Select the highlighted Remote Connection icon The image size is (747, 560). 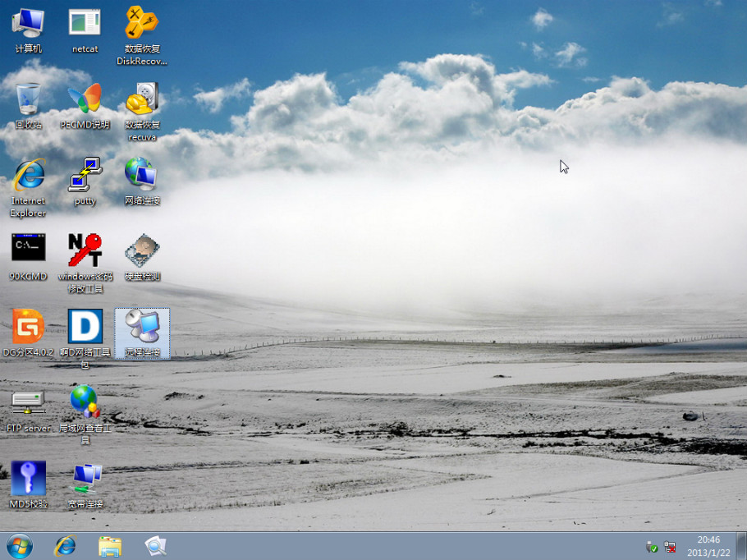click(x=142, y=328)
